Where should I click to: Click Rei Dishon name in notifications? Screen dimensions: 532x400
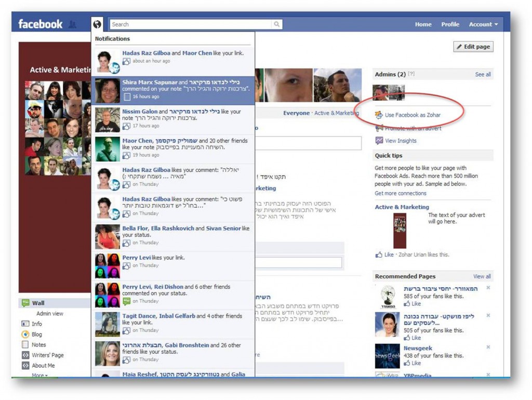coord(169,287)
